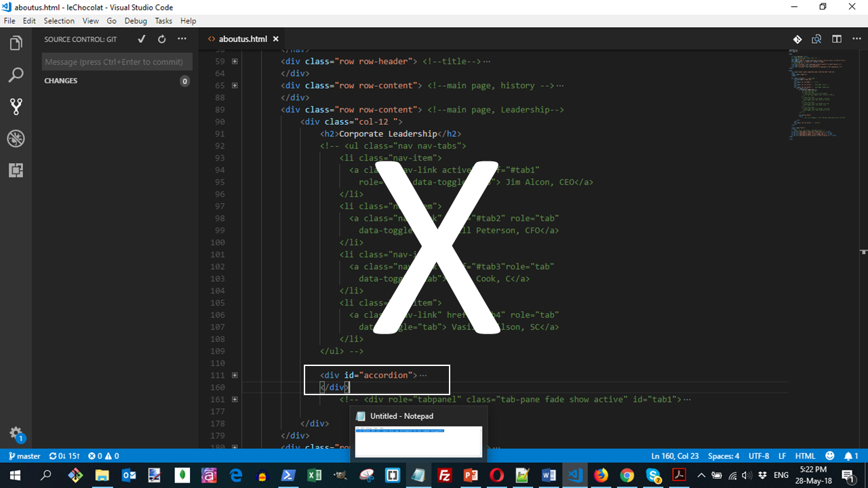Click the commit message input box
868x488 pixels.
(x=117, y=62)
